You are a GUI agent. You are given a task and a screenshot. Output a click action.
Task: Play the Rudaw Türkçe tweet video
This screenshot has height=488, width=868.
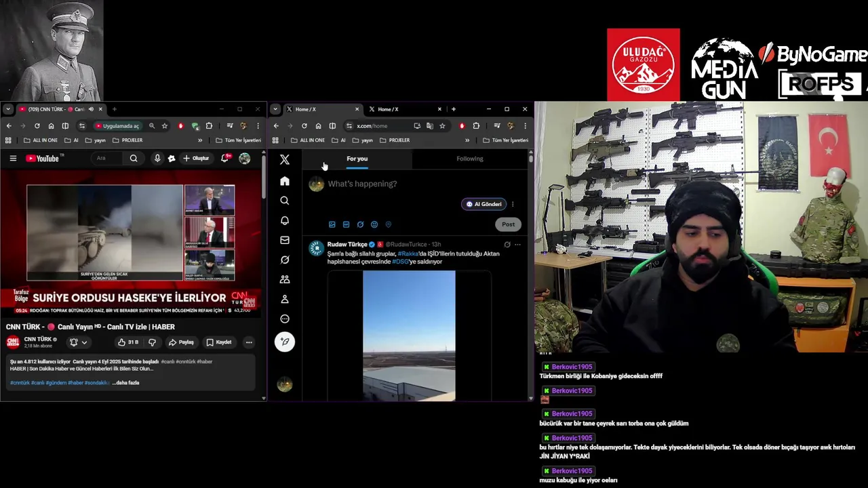point(409,335)
